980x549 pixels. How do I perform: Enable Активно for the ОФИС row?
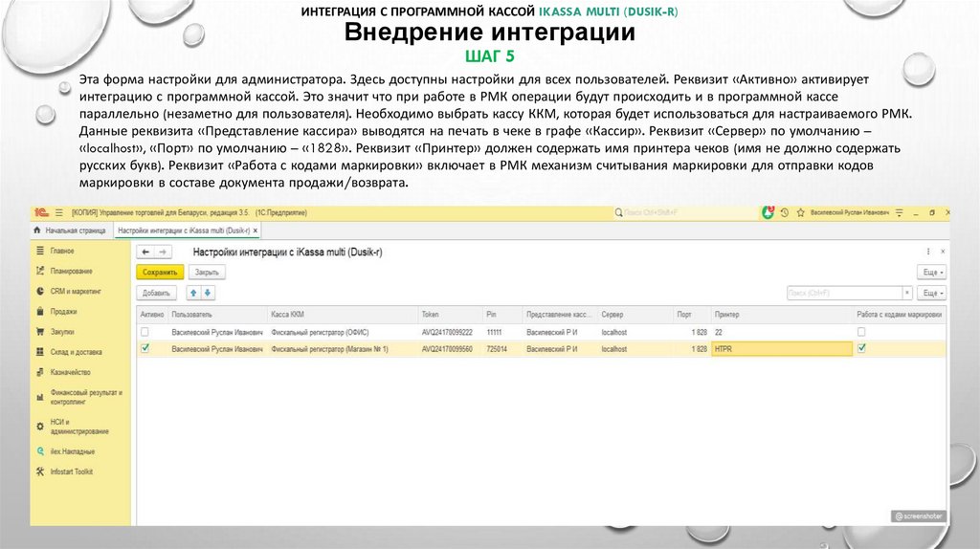coord(145,332)
